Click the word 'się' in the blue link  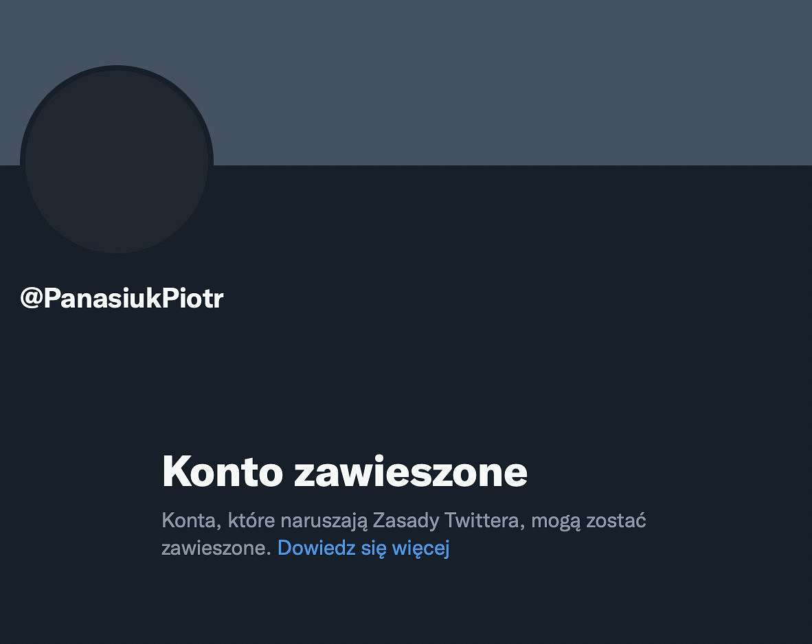point(374,549)
